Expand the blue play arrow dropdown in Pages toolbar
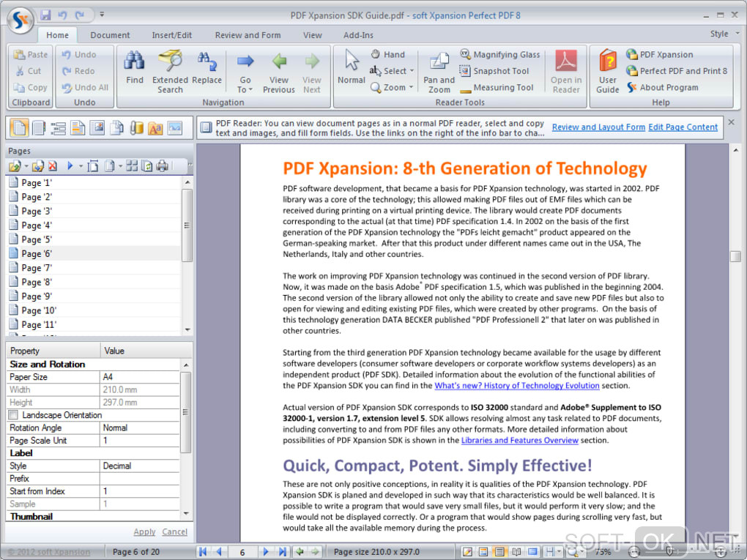Image resolution: width=747 pixels, height=560 pixels. pos(81,166)
